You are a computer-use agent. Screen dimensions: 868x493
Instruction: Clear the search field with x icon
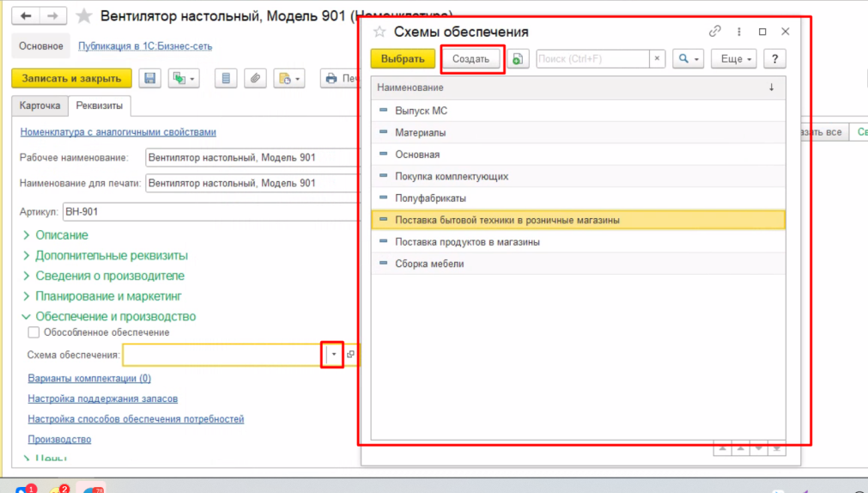pyautogui.click(x=657, y=59)
